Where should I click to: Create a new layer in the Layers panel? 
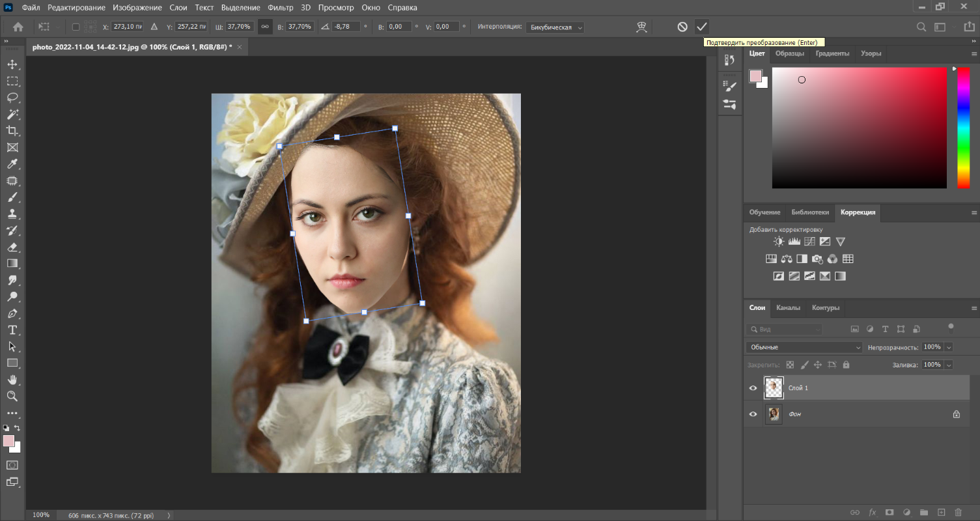pyautogui.click(x=940, y=513)
